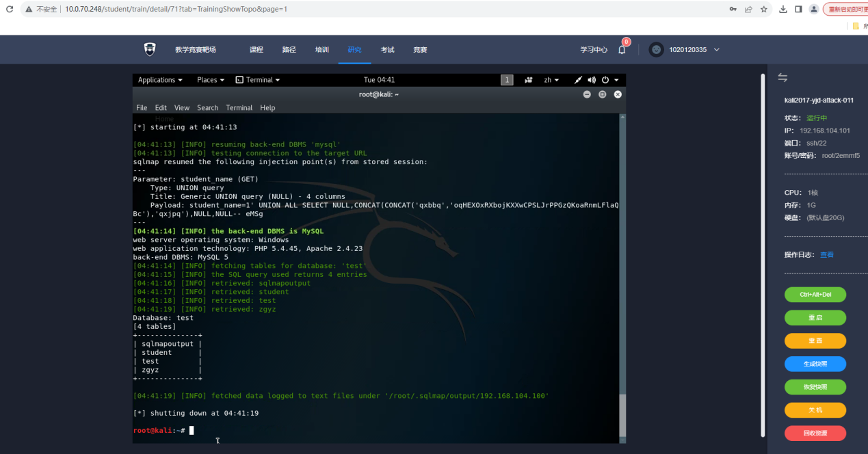Click the 生成快照 button

pos(815,364)
